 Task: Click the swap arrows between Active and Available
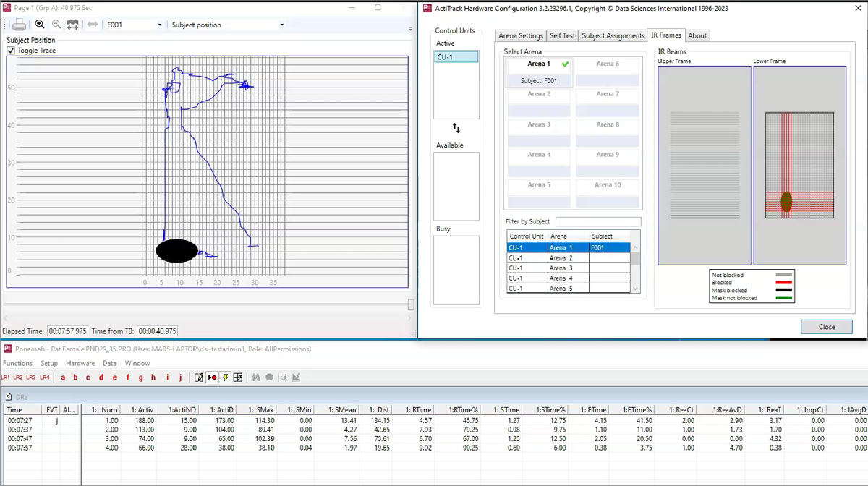456,128
